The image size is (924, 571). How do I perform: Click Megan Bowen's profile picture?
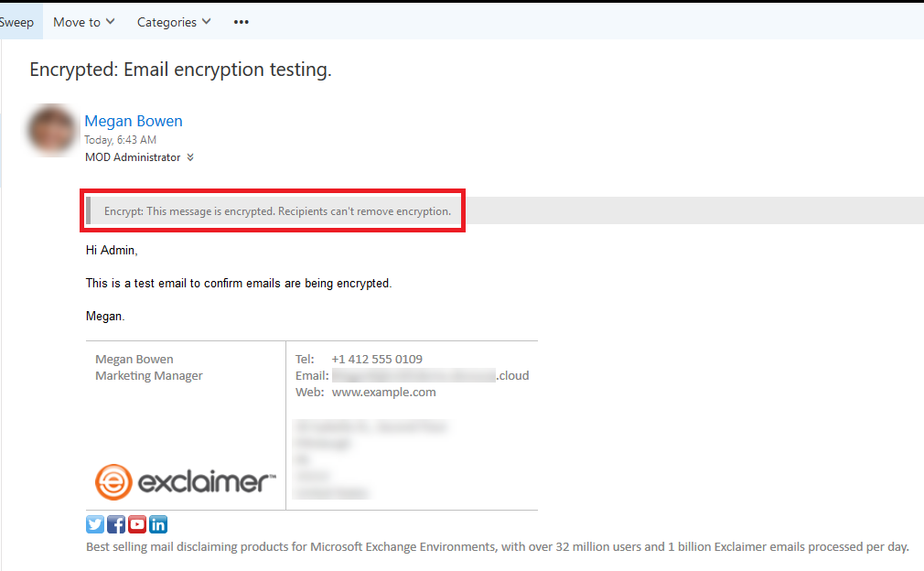[x=53, y=130]
